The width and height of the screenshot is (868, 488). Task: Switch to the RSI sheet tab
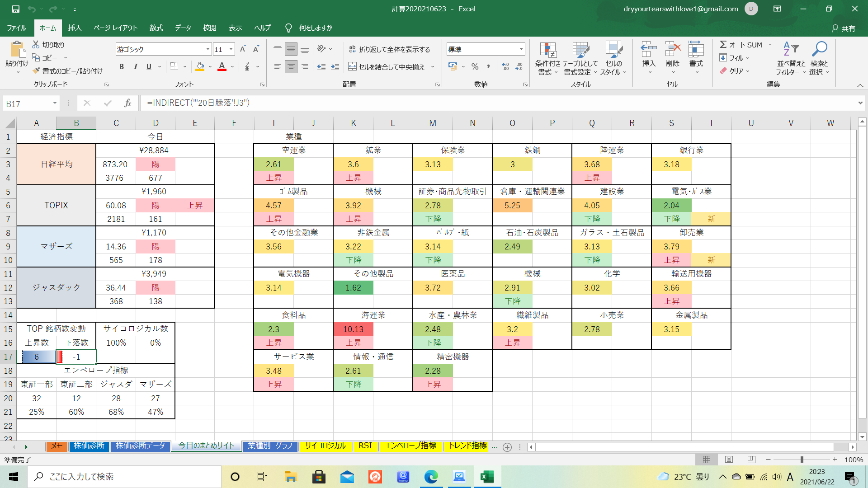[x=365, y=446]
